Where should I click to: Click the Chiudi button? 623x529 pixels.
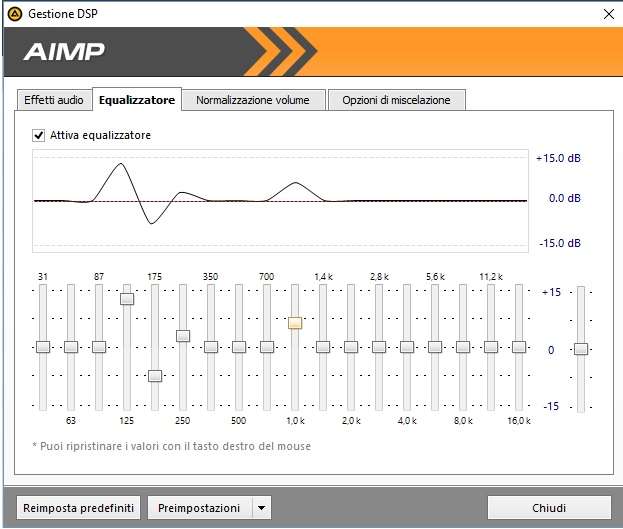point(549,508)
